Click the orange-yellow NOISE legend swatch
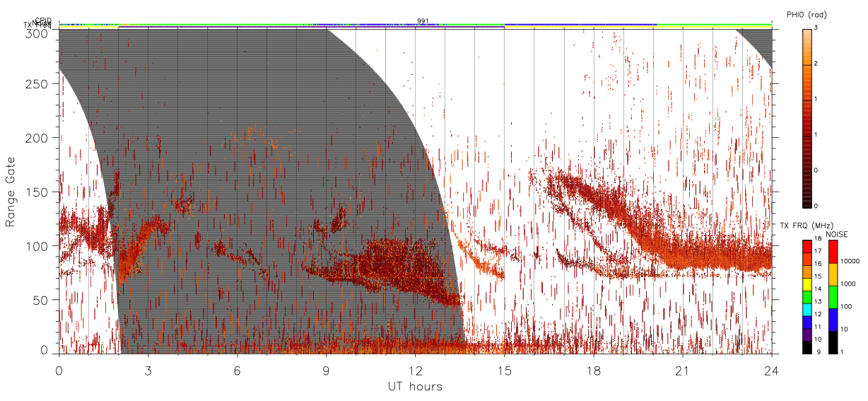 [x=834, y=274]
